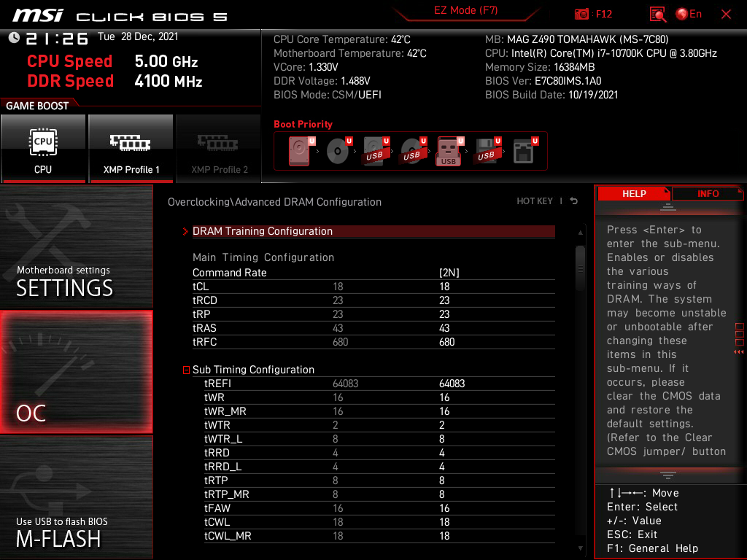Select the USB floppy boot device icon
This screenshot has width=747, height=560.
click(487, 151)
